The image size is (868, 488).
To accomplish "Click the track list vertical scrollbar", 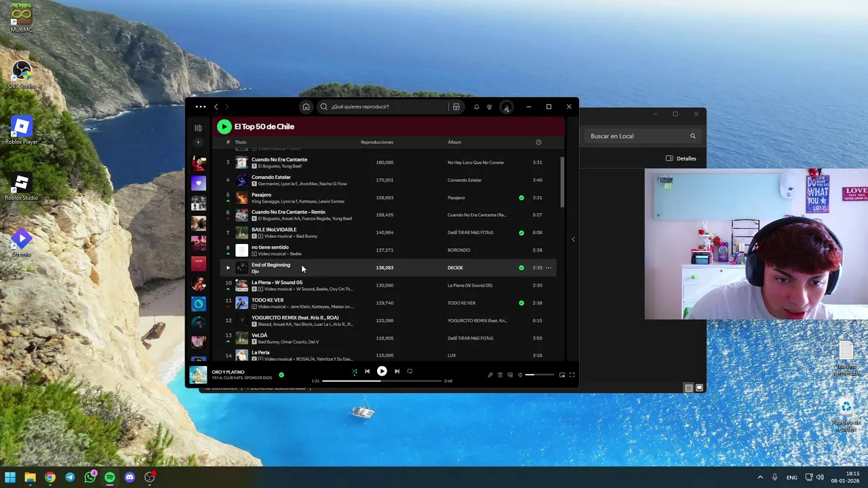I will tap(563, 183).
